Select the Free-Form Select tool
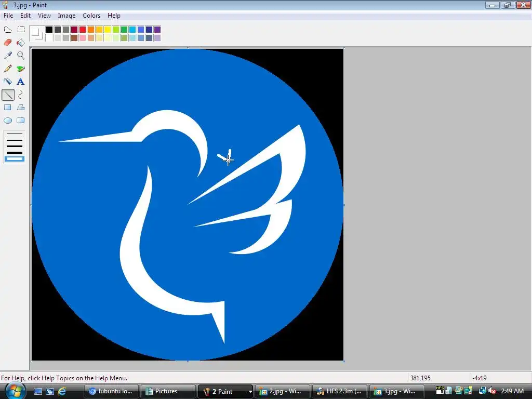 8,30
